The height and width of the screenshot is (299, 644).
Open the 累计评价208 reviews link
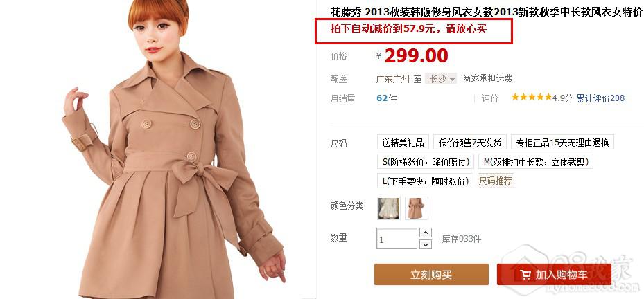(600, 98)
